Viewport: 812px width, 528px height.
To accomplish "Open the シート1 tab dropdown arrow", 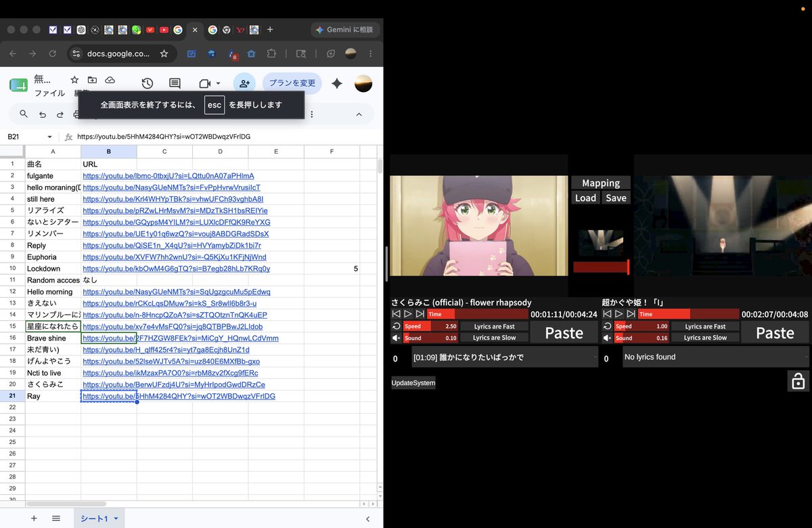I will (116, 519).
